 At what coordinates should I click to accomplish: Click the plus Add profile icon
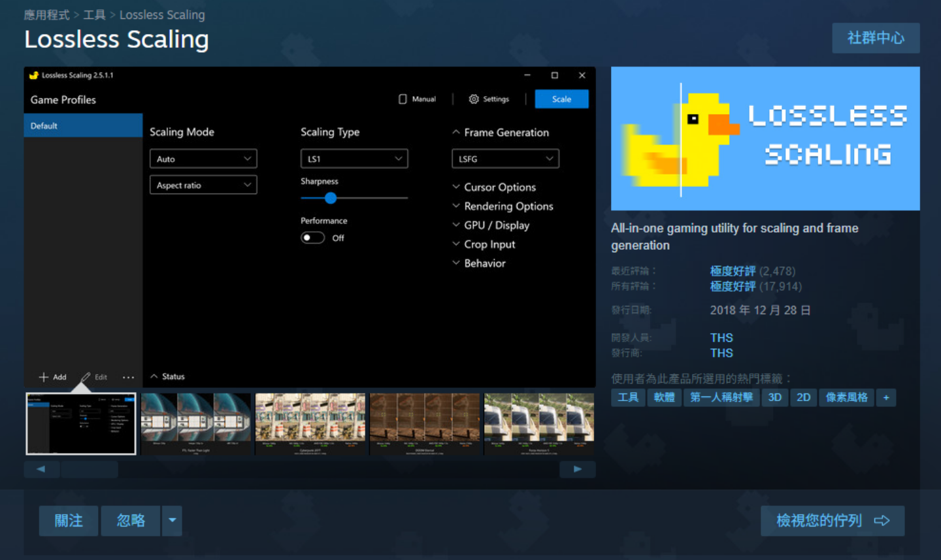pos(44,377)
